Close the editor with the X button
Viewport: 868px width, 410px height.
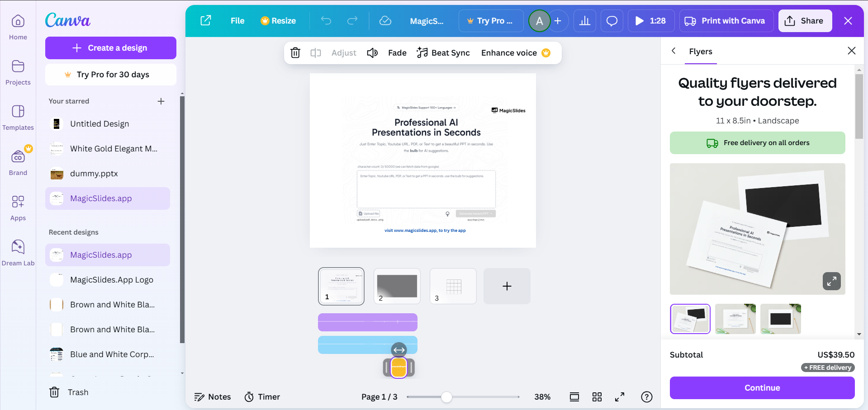(x=848, y=21)
